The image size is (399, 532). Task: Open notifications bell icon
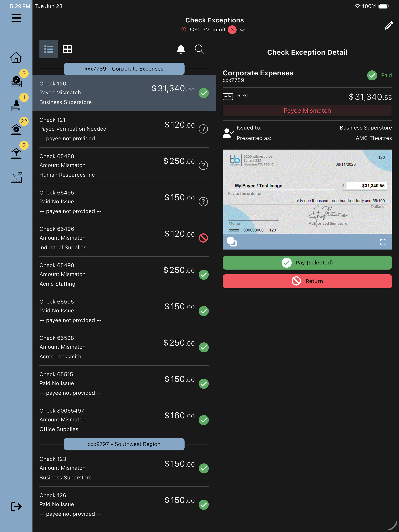(181, 49)
